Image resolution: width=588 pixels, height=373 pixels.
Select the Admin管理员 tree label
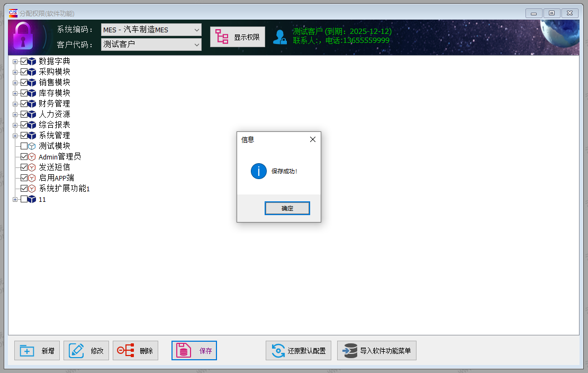coord(60,156)
